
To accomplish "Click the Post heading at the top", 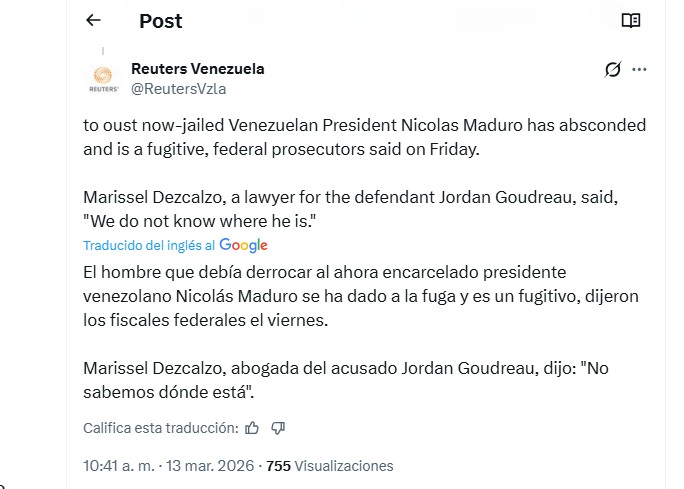I will pyautogui.click(x=160, y=20).
